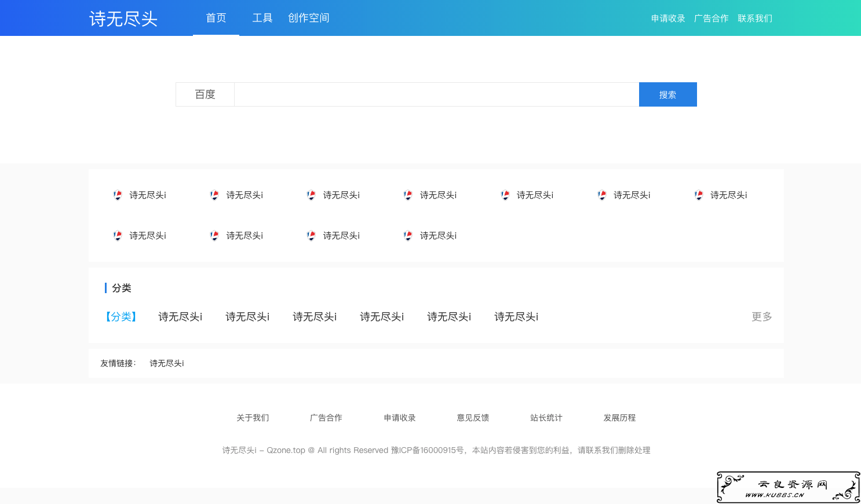
Task: Click the 分类 section heading
Action: (x=122, y=288)
